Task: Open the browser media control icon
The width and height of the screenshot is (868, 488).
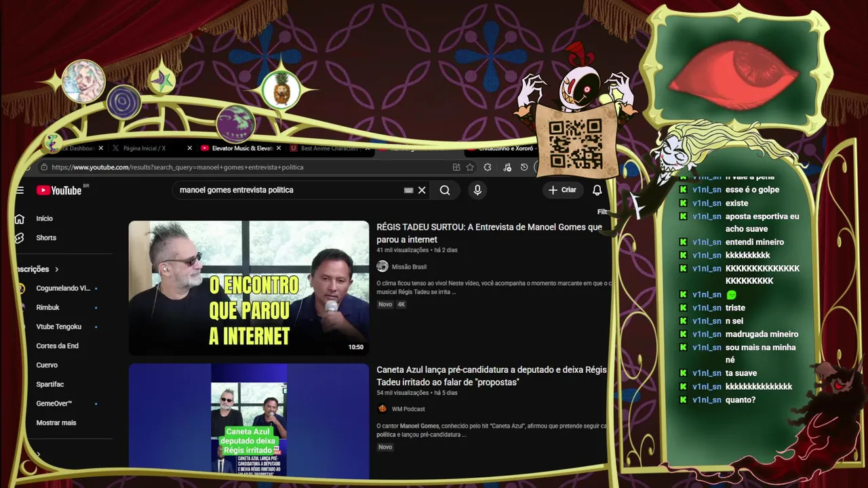Action: (x=507, y=167)
